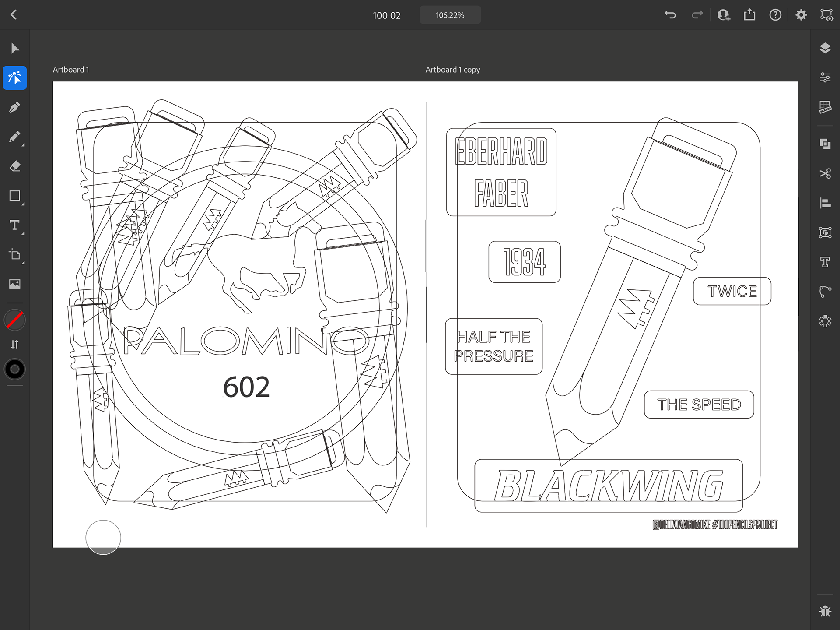This screenshot has width=840, height=630.
Task: Tap the touch shortcut circle
Action: pos(103,537)
